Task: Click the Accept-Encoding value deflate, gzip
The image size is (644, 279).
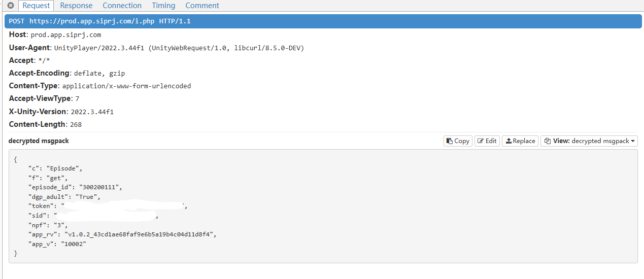Action: pyautogui.click(x=99, y=73)
